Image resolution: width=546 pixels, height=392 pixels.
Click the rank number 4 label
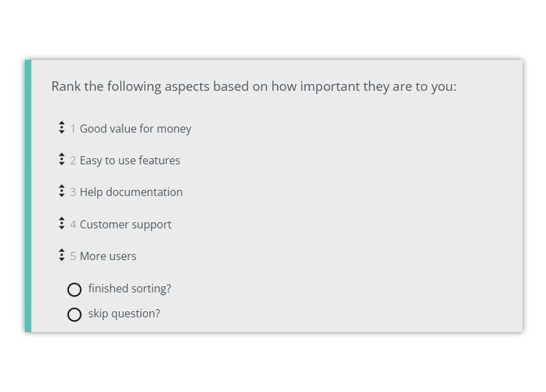click(x=72, y=224)
